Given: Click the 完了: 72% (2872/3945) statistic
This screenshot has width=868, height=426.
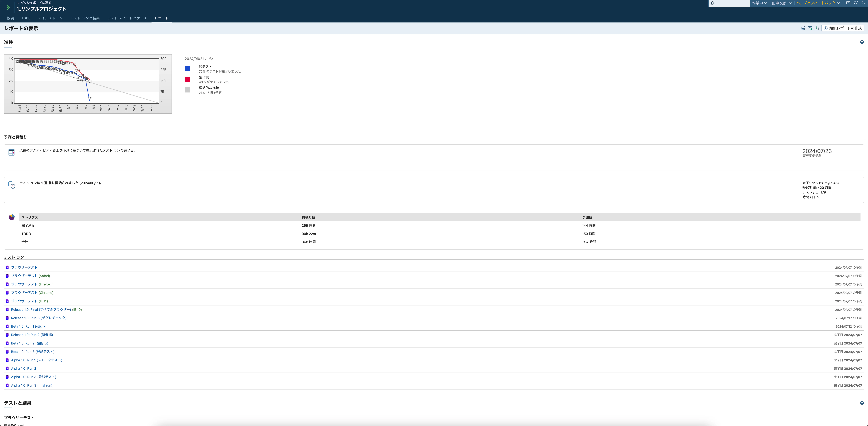Looking at the screenshot, I should [x=820, y=183].
